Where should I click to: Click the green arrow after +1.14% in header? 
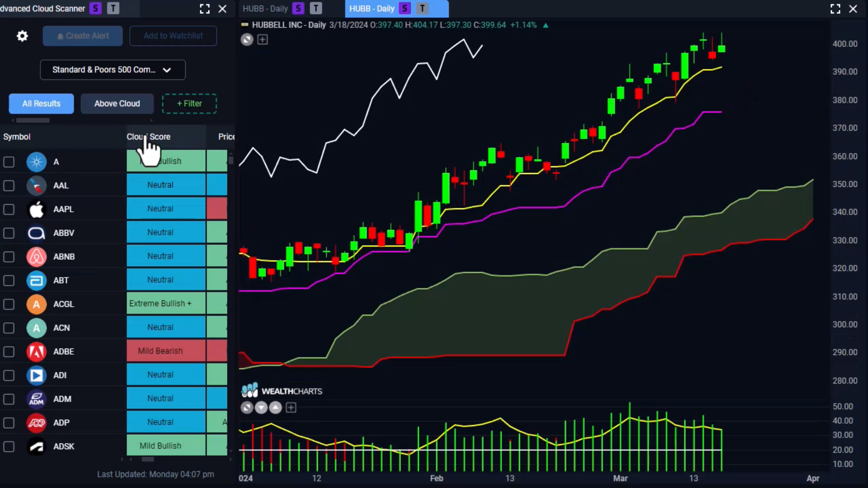(x=546, y=25)
